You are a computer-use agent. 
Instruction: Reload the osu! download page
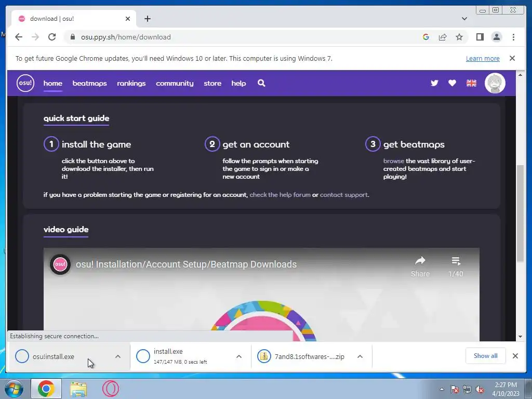point(52,37)
